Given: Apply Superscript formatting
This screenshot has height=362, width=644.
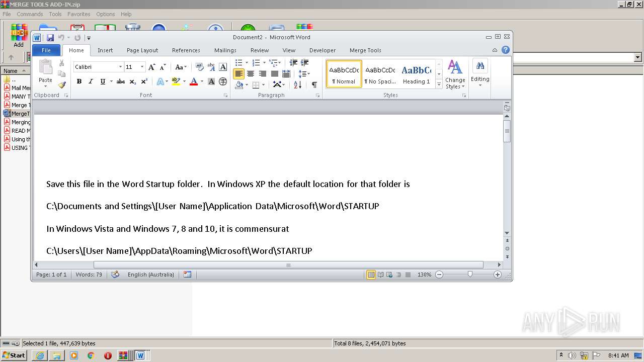Looking at the screenshot, I should pyautogui.click(x=144, y=81).
